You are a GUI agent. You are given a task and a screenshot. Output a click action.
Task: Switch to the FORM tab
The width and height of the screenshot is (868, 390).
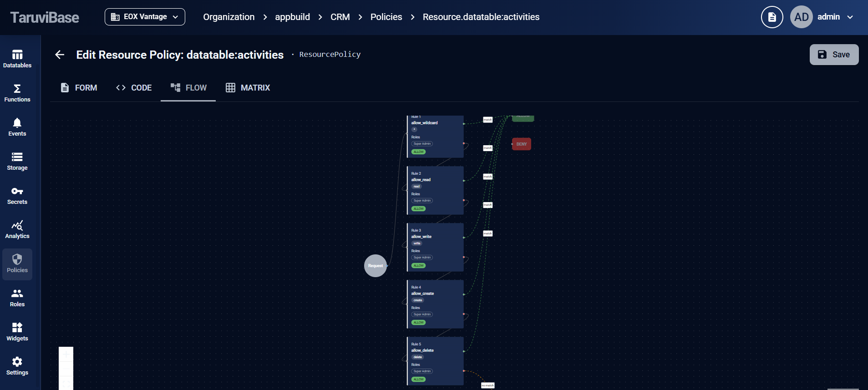point(79,88)
